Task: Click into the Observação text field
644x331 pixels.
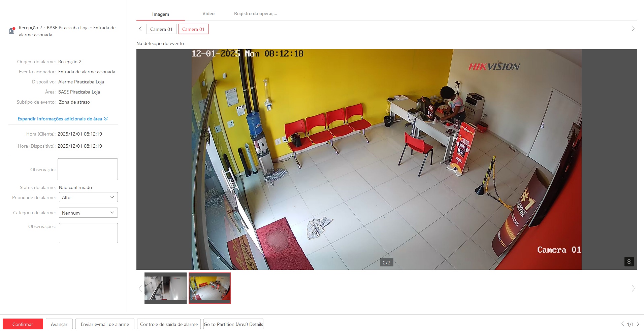Action: (88, 169)
